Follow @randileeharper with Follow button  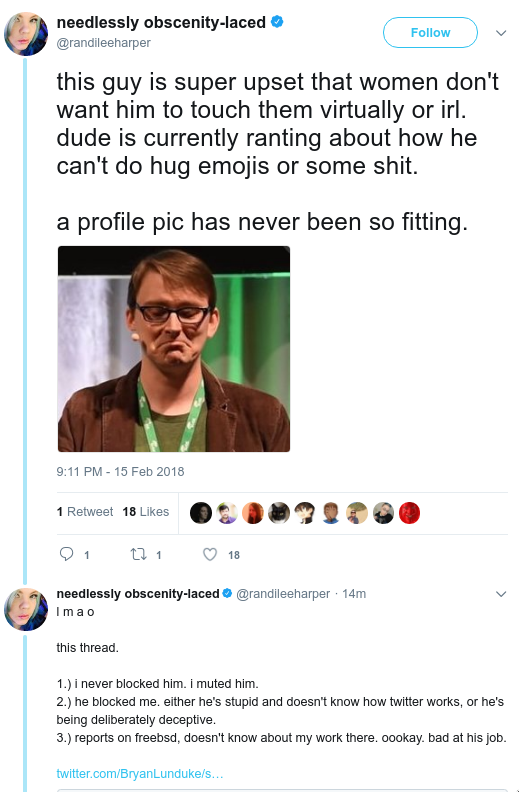[430, 32]
